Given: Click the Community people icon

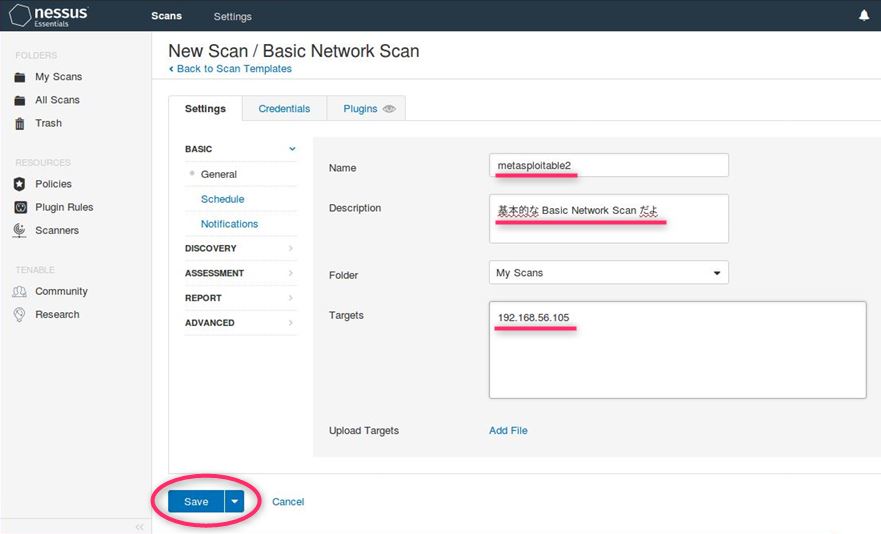Looking at the screenshot, I should [20, 291].
